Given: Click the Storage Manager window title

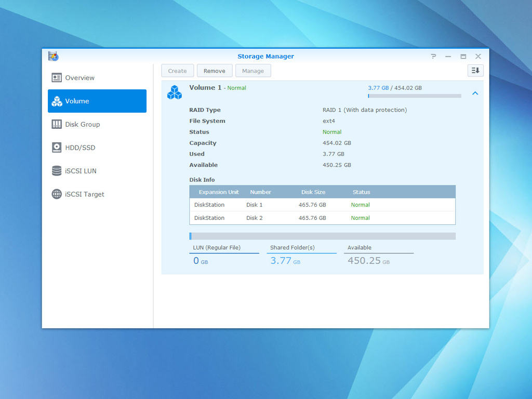Looking at the screenshot, I should click(265, 56).
